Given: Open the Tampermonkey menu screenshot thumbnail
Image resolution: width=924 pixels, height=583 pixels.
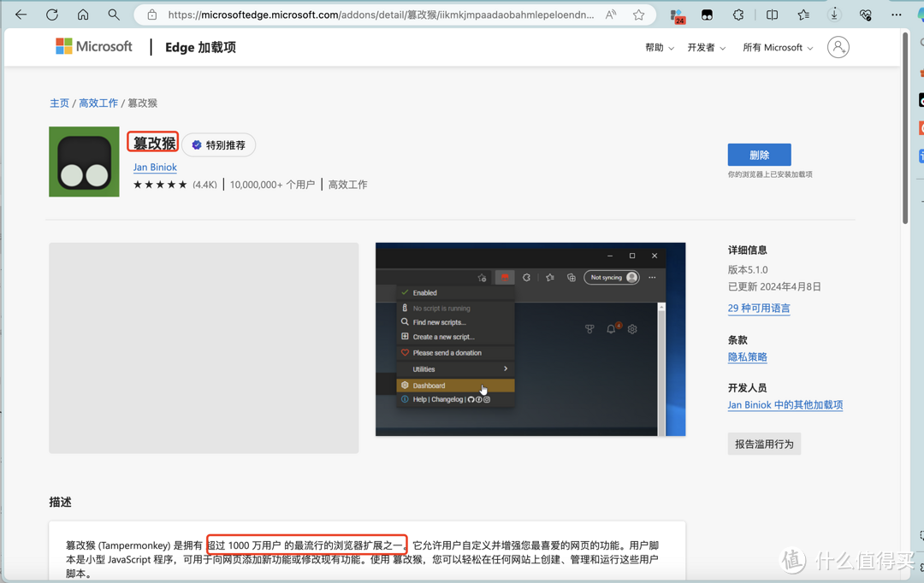Looking at the screenshot, I should coord(530,339).
